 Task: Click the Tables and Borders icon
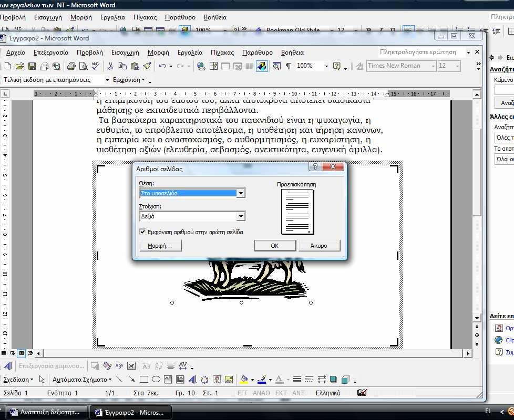coord(213,66)
